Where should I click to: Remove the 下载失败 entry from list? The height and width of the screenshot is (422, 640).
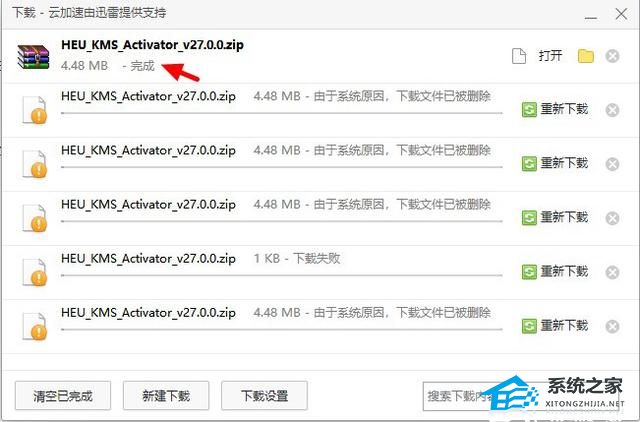(612, 272)
